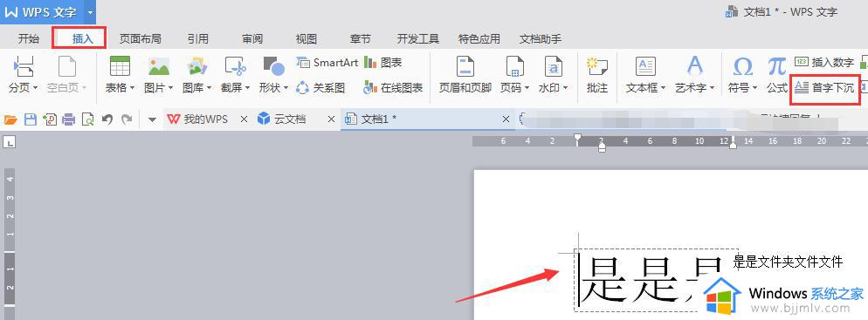Switch to the 开发工具 ribbon tab
The height and width of the screenshot is (320, 868).
click(418, 38)
